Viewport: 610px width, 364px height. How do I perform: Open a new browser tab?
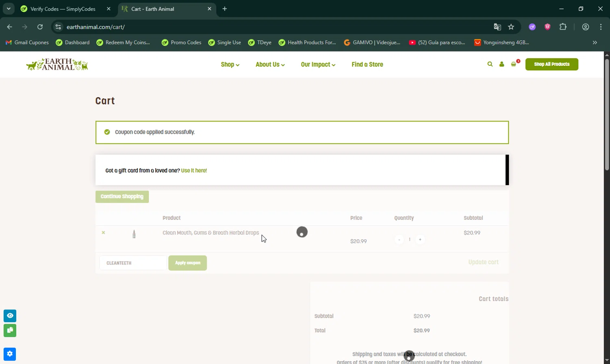(224, 9)
